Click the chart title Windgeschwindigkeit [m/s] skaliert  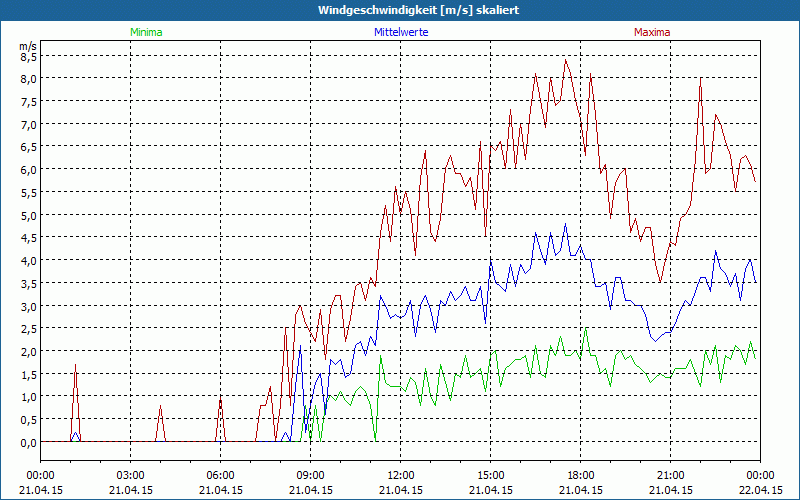[x=418, y=10]
